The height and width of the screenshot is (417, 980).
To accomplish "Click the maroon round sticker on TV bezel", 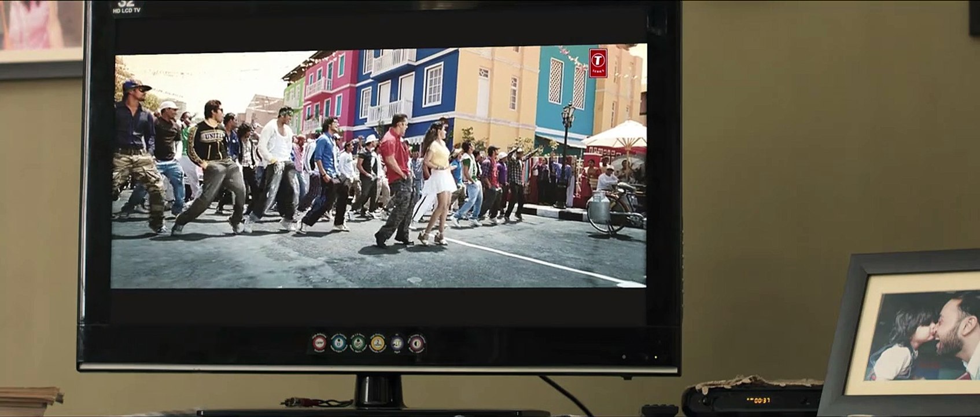I will click(417, 343).
